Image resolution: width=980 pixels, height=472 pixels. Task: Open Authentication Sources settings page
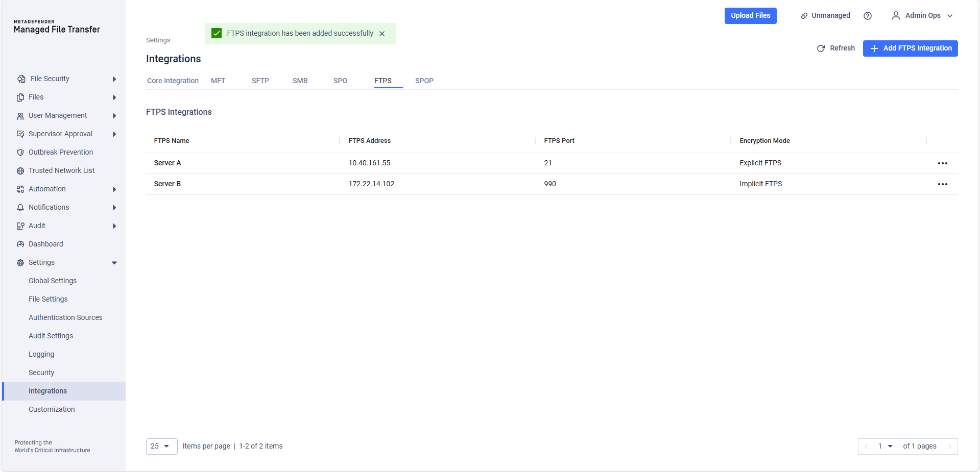pyautogui.click(x=65, y=317)
